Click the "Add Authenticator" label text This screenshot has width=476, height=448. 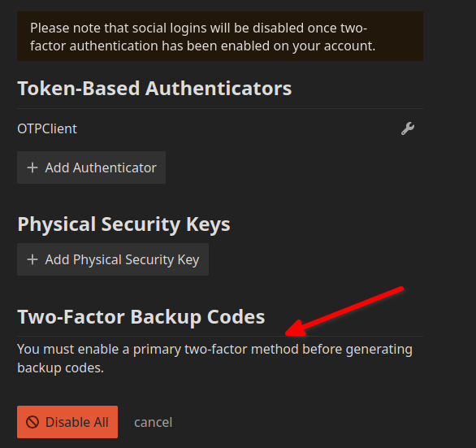101,167
